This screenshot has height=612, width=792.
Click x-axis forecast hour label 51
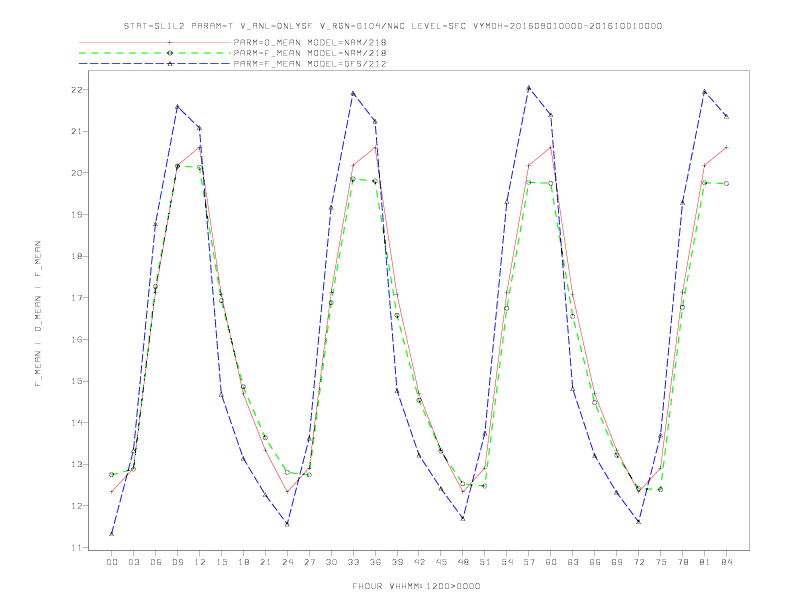pos(485,562)
